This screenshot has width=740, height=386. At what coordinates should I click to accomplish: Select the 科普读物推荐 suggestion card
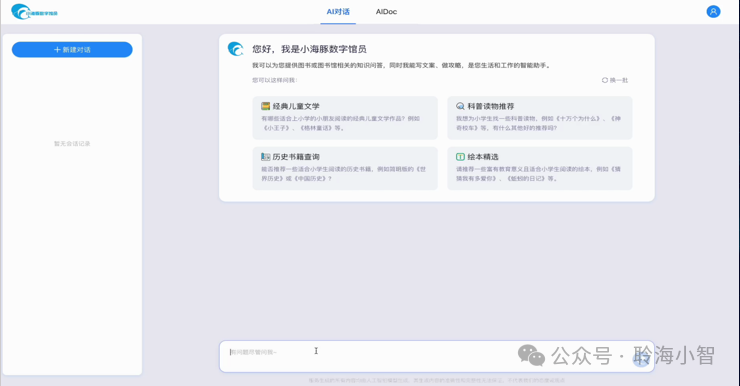[x=539, y=118]
